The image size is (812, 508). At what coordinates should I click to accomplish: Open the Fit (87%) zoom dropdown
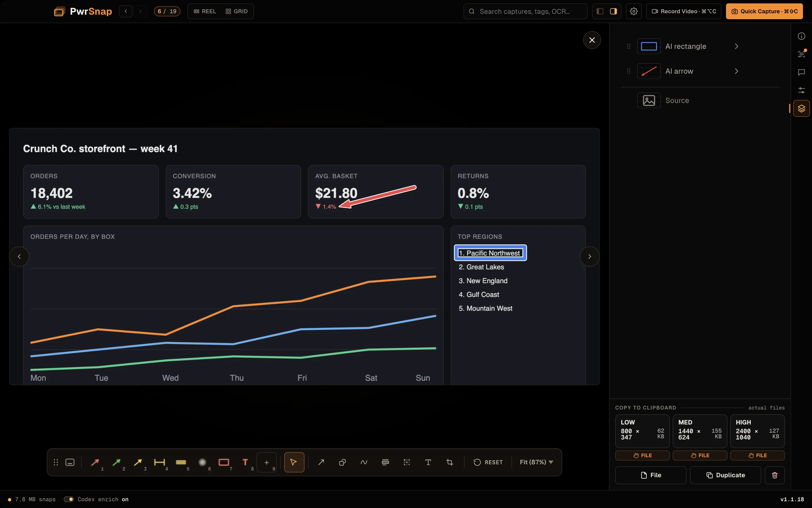pos(536,462)
